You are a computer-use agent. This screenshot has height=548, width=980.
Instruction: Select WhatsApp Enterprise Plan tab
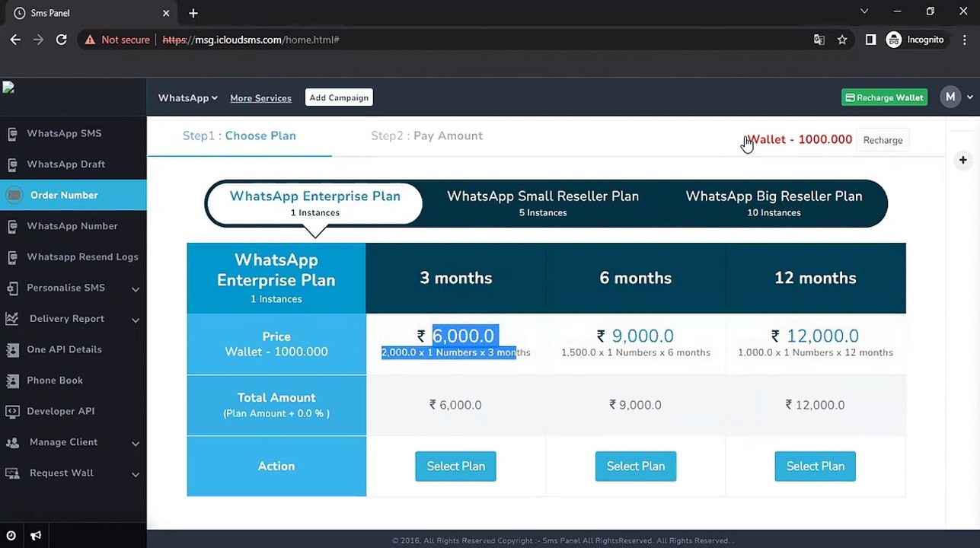tap(314, 203)
